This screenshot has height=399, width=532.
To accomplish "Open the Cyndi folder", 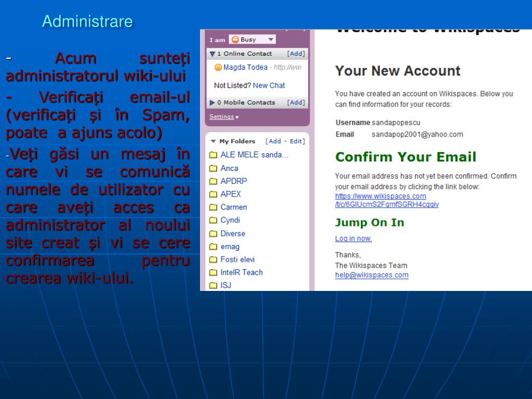I will point(230,220).
